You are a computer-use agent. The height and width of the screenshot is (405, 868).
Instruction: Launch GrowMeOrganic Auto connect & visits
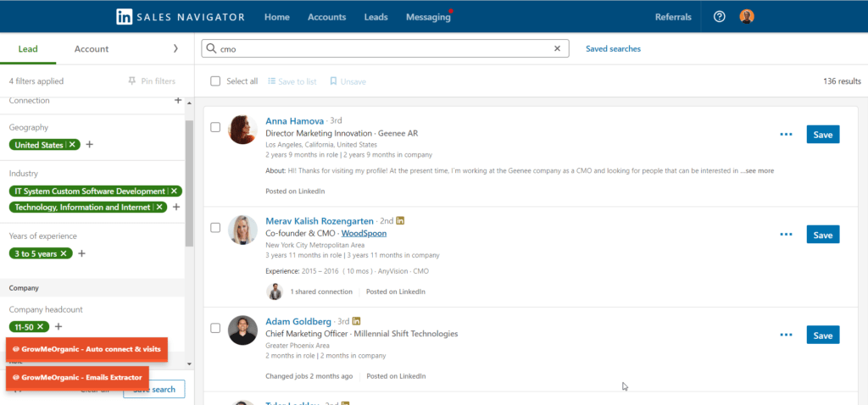(86, 349)
